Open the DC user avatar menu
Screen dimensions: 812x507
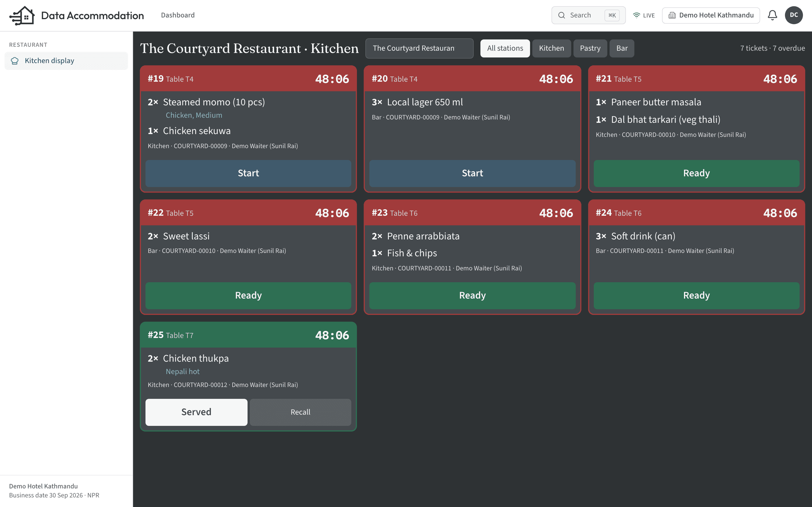pyautogui.click(x=794, y=15)
